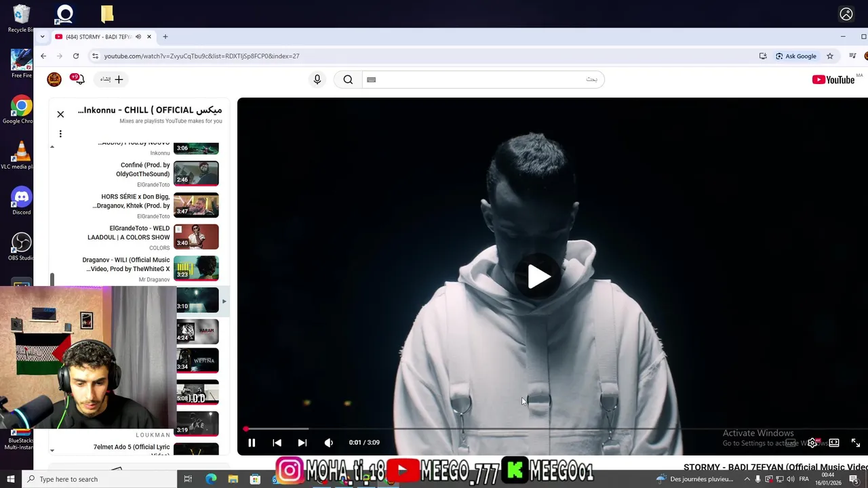Pause the video with the pause button
868x488 pixels.
[x=252, y=443]
